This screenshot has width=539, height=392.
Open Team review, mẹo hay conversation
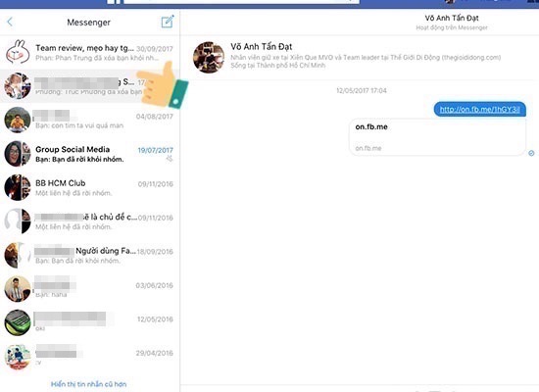[90, 52]
